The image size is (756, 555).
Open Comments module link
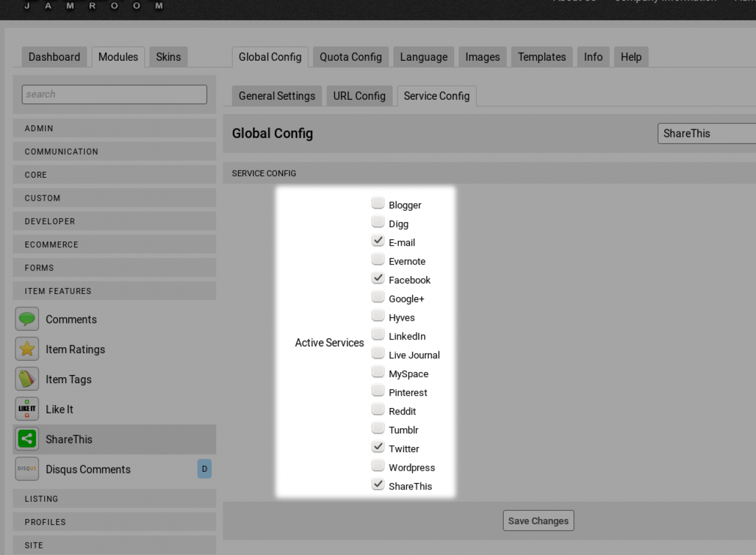(x=71, y=319)
